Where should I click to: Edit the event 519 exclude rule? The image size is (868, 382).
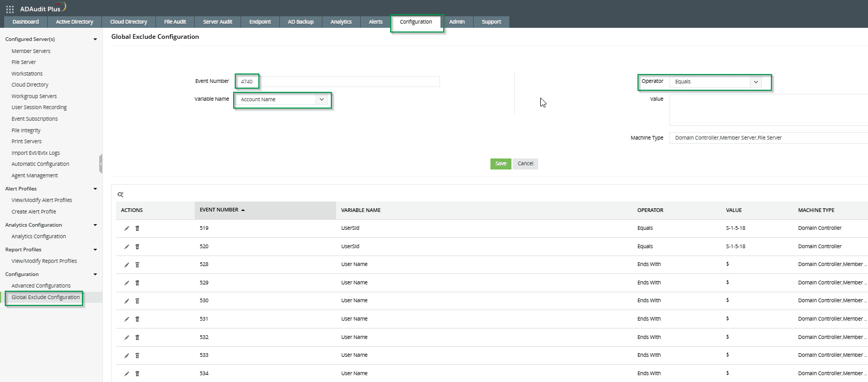point(127,228)
